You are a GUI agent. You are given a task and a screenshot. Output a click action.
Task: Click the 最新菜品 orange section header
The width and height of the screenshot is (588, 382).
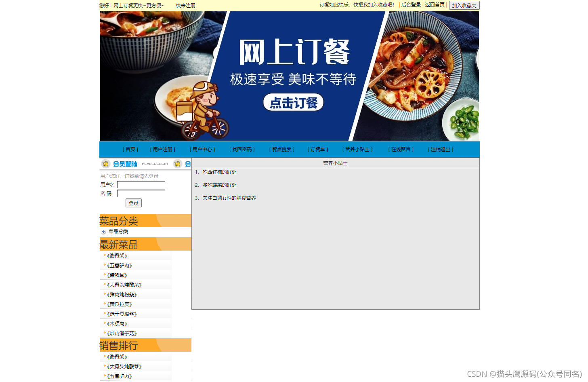pyautogui.click(x=145, y=244)
